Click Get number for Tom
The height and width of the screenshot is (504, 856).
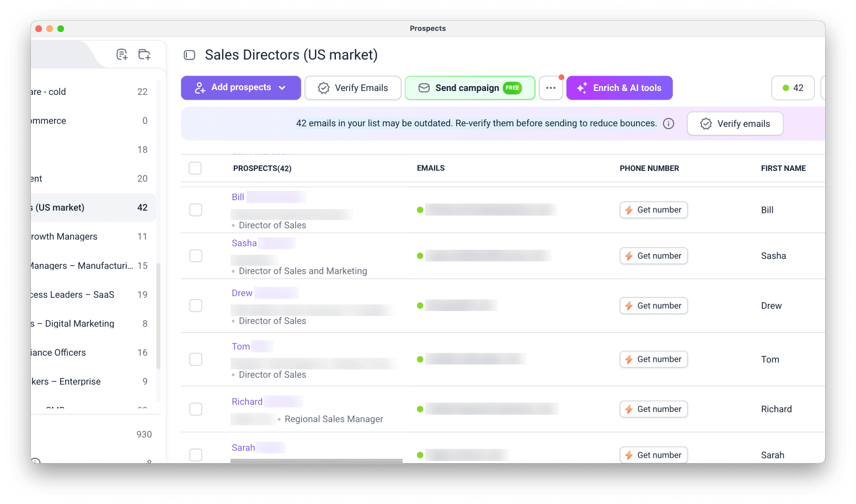point(654,360)
